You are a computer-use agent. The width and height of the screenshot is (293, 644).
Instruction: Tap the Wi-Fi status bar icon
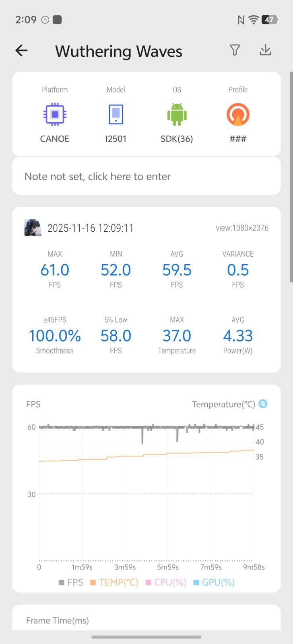click(x=253, y=20)
